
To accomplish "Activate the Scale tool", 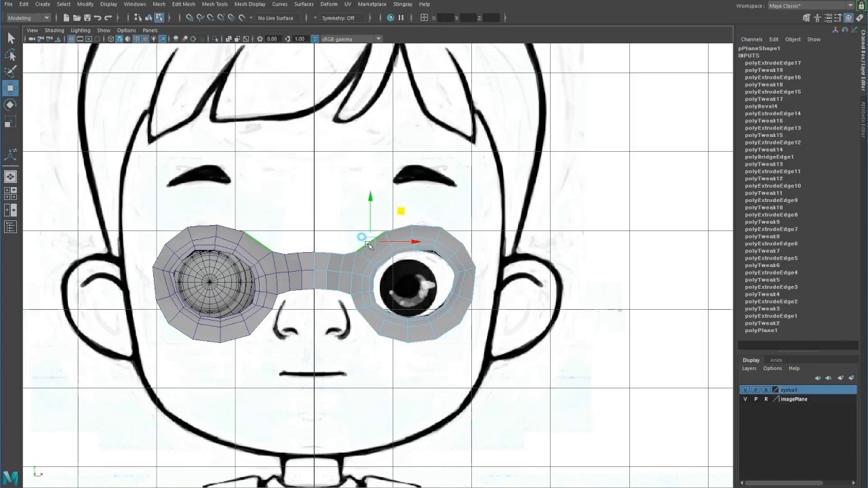I will point(11,122).
